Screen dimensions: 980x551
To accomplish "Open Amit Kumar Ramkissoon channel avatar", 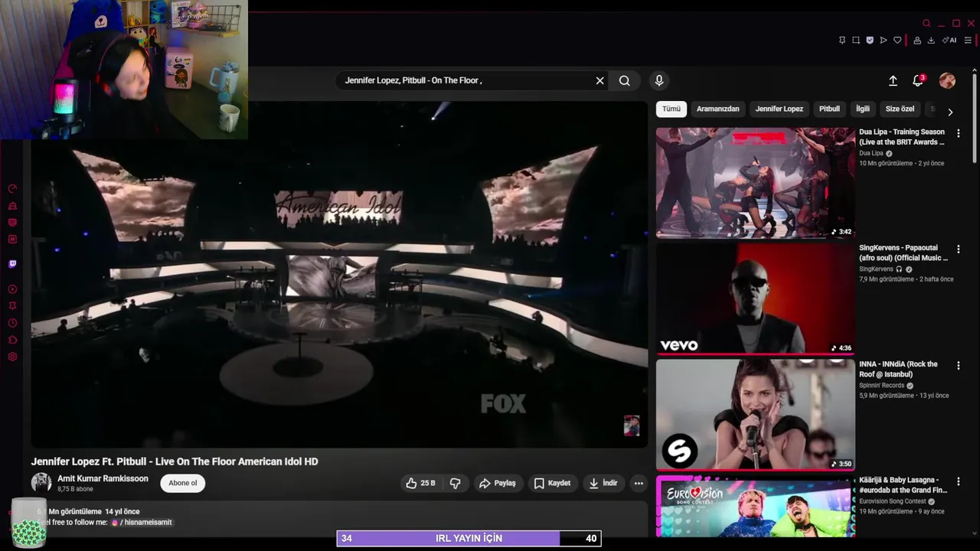I will point(41,483).
